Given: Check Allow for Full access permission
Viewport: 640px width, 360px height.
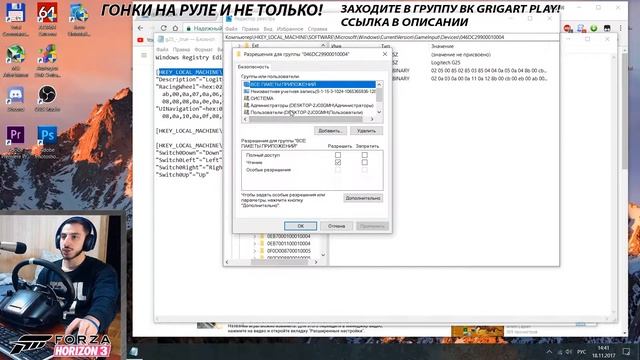Looking at the screenshot, I should pos(338,155).
